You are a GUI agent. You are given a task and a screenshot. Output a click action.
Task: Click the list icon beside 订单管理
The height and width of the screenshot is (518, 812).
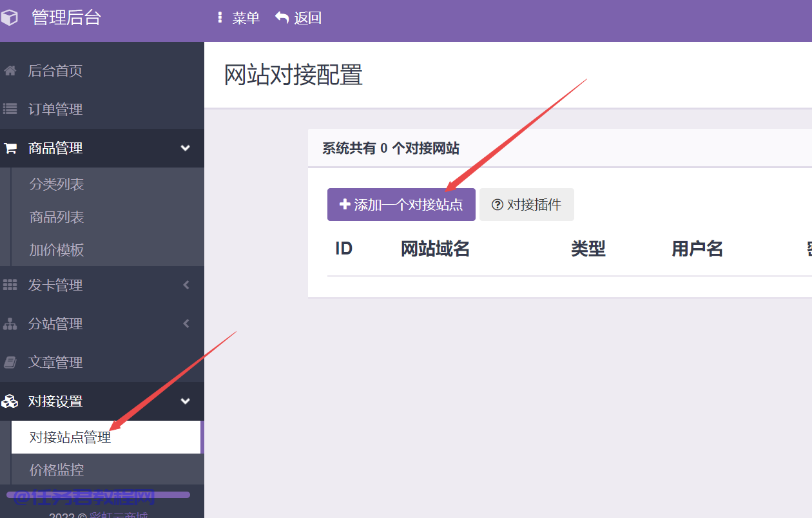click(x=10, y=110)
